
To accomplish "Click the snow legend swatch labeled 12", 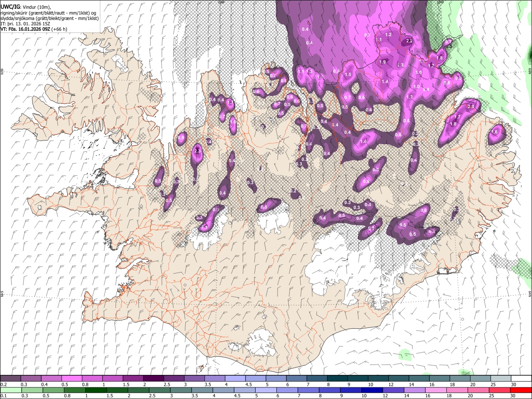I will pos(398,379).
